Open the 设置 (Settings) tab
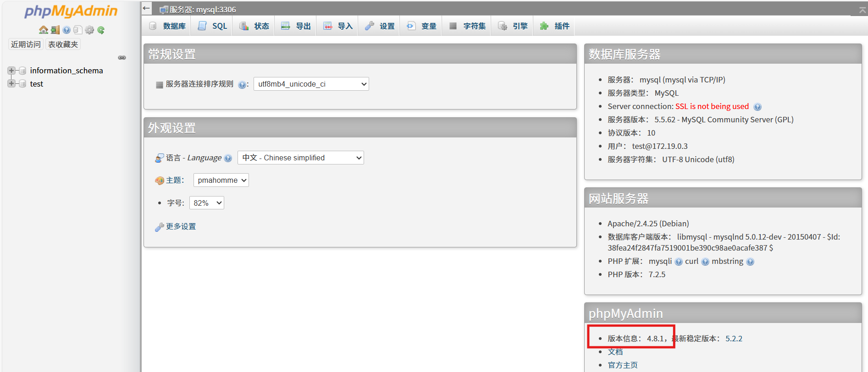The image size is (868, 372). point(380,26)
